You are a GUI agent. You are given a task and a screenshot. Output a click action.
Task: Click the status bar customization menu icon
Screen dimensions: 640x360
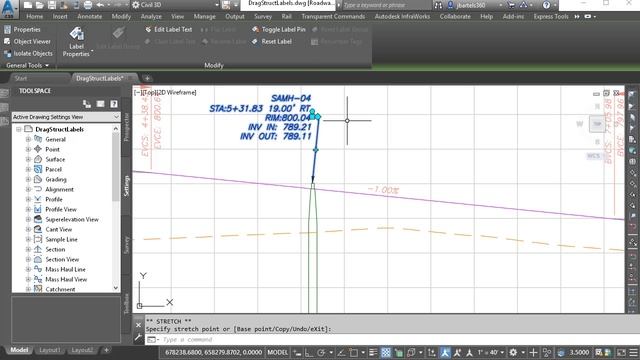pos(634,353)
